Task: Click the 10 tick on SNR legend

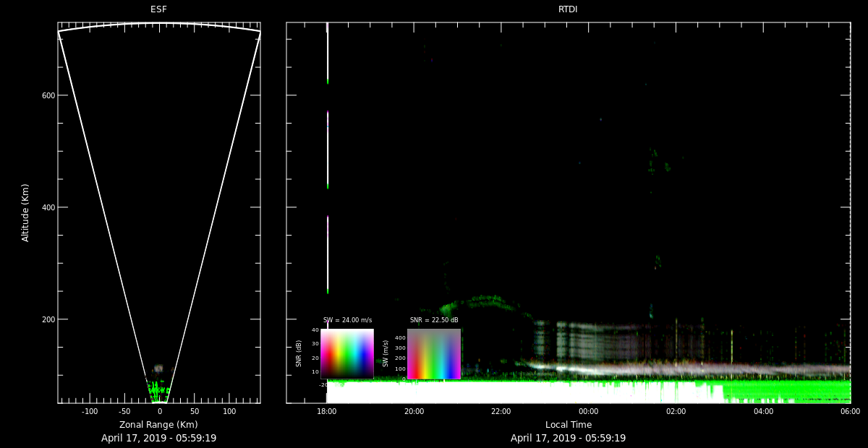Action: tap(315, 371)
